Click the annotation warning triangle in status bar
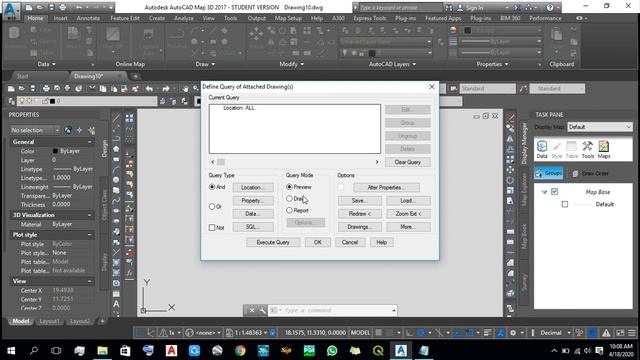This screenshot has width=640, height=360. [606, 333]
